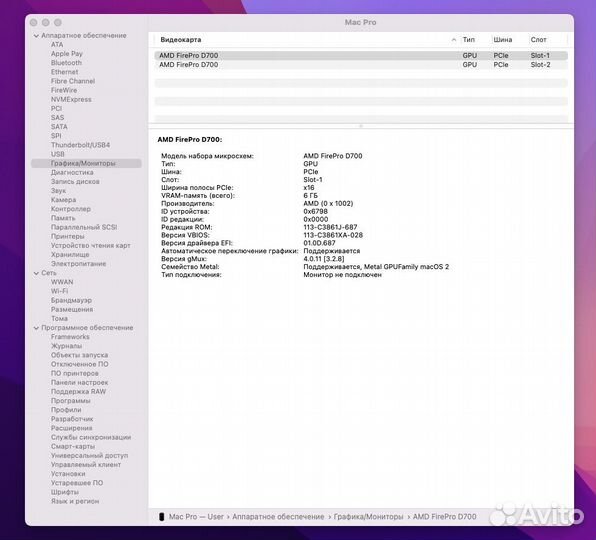Select WWAN under Сеть
Viewport: 596px width, 540px height.
pyautogui.click(x=62, y=282)
